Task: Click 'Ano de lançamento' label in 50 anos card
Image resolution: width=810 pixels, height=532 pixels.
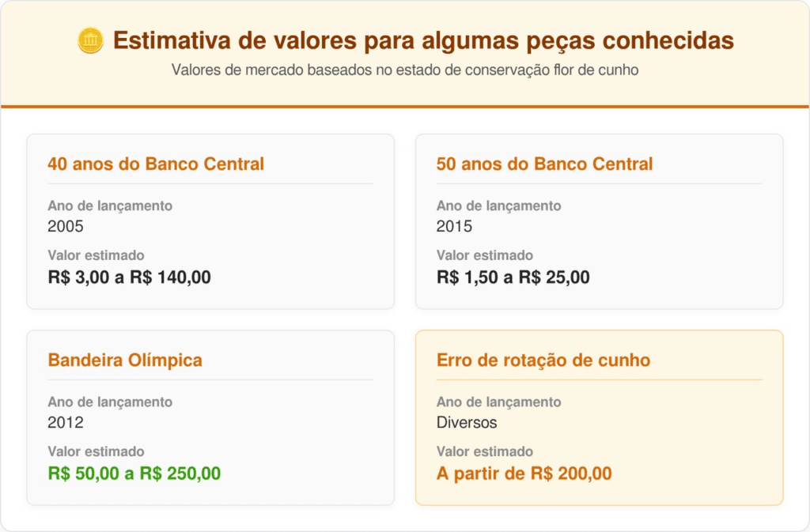Action: [x=498, y=206]
